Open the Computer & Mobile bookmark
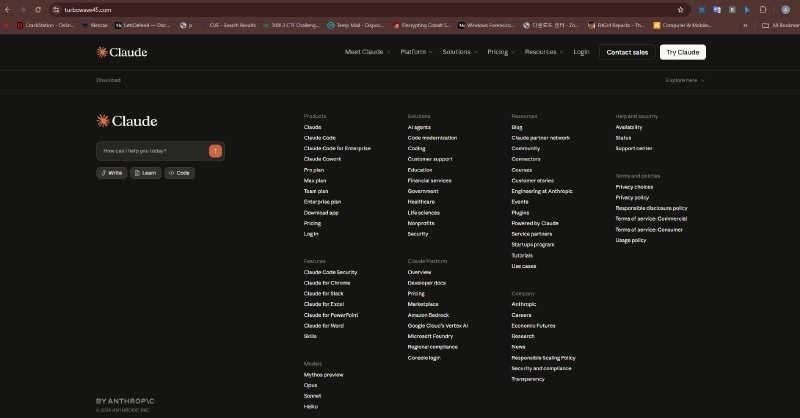 [682, 25]
